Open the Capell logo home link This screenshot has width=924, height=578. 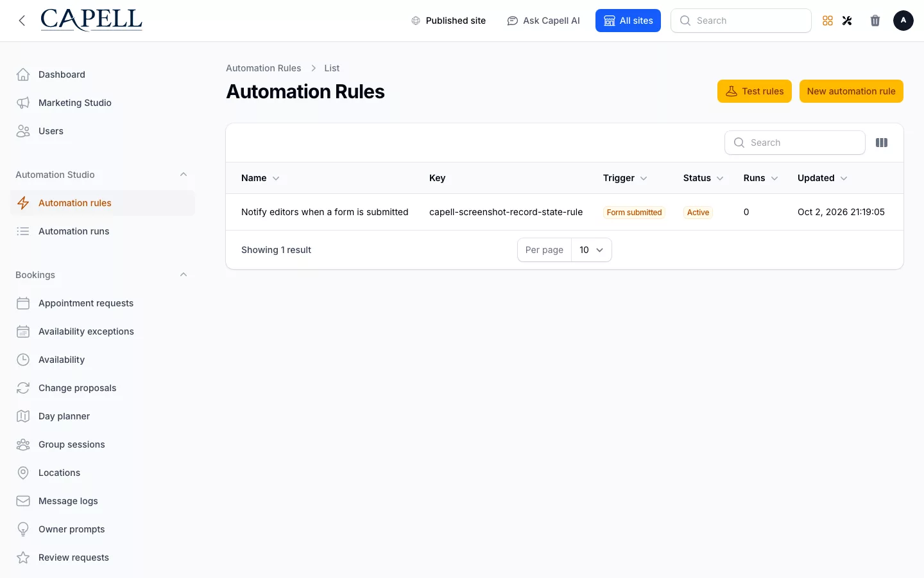[x=91, y=21]
